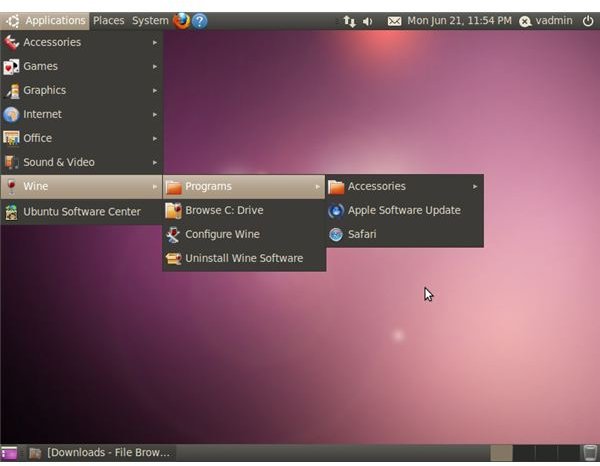Open the Help question mark icon
This screenshot has height=466, width=600.
199,21
